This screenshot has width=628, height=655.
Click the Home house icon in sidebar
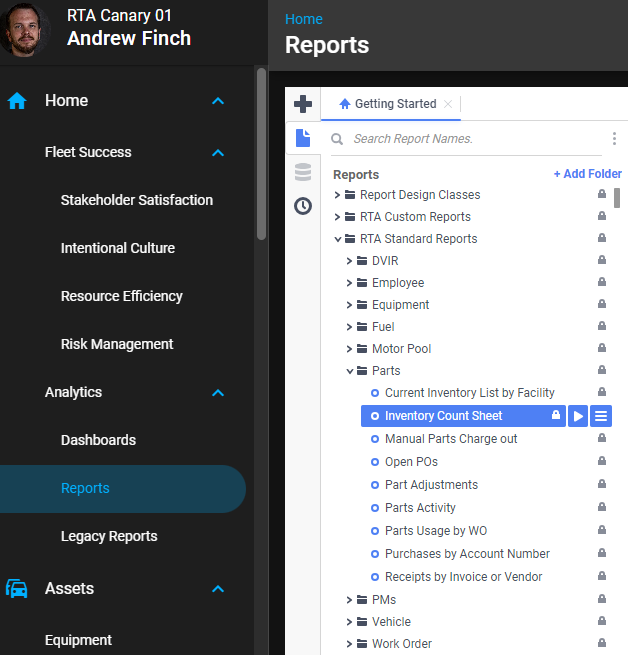[17, 101]
